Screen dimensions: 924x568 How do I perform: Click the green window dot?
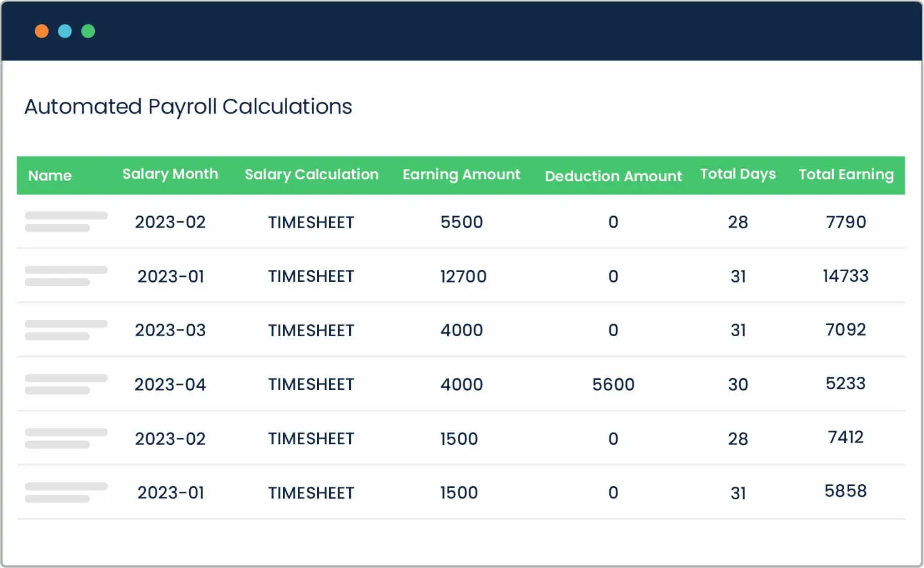88,31
